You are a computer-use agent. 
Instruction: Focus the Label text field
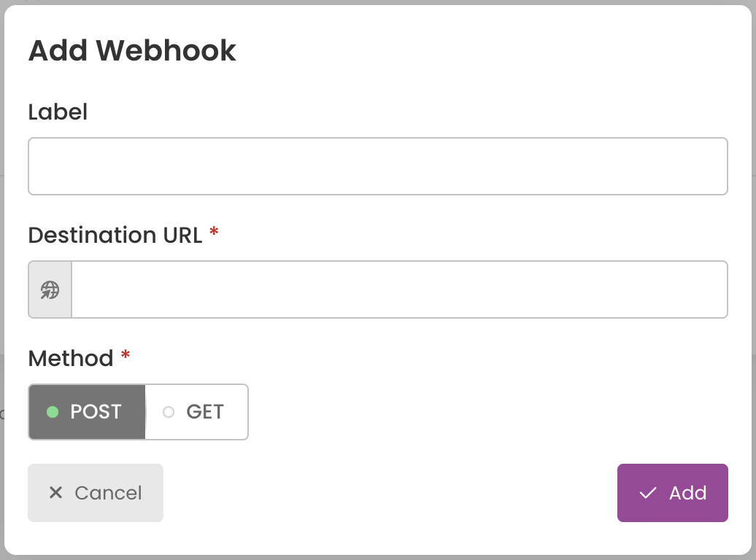click(x=378, y=166)
